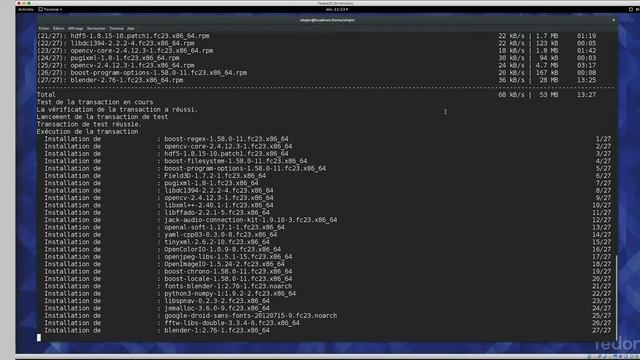Click the OpenImageIO-1.5.24-2 installation entry
640x360 pixels.
click(224, 264)
